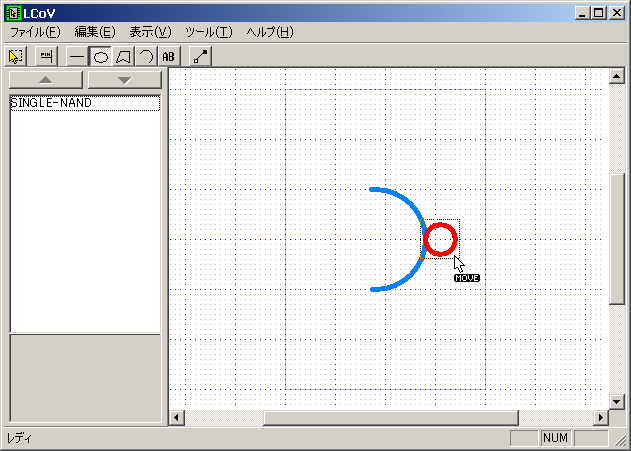The height and width of the screenshot is (451, 631).
Task: Select the line drawing tool
Action: click(x=77, y=57)
